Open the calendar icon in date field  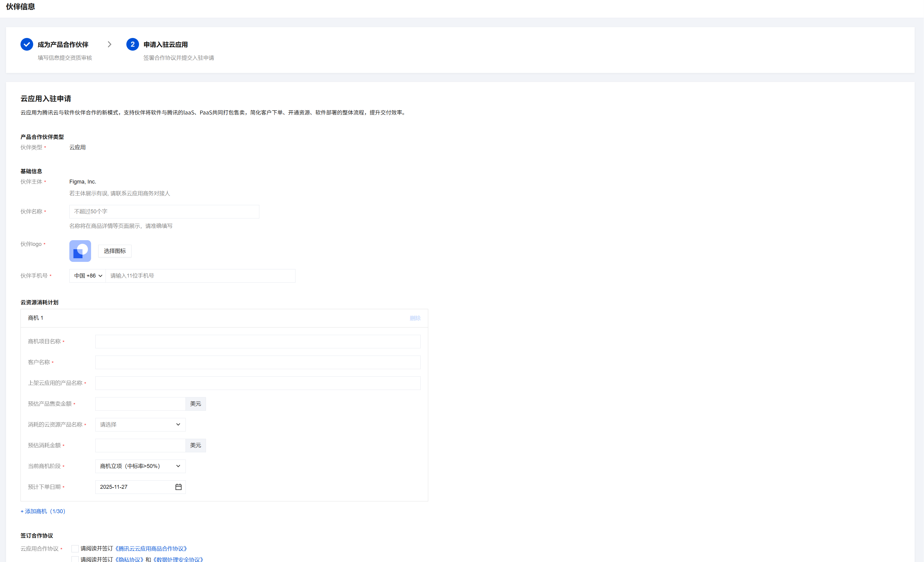(x=179, y=487)
